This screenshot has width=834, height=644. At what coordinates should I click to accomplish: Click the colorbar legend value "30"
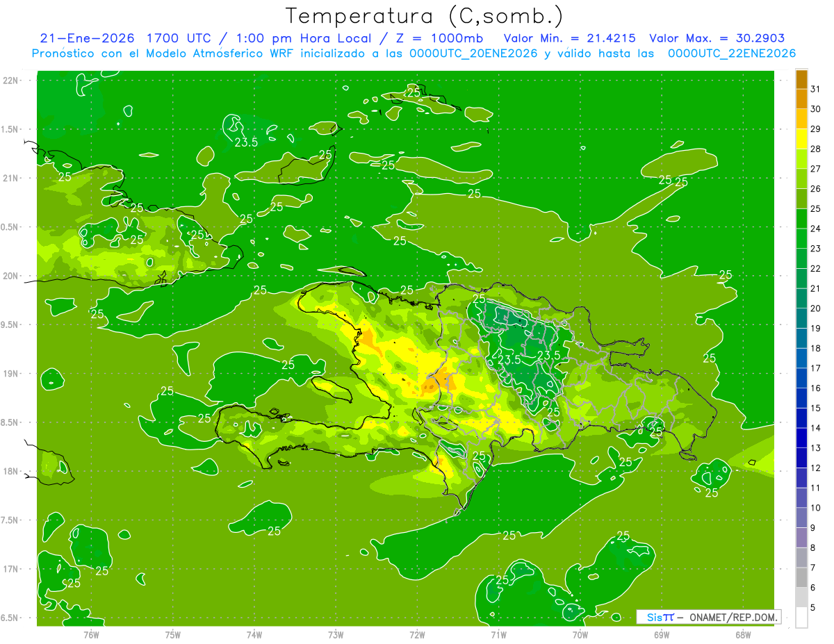tap(815, 109)
